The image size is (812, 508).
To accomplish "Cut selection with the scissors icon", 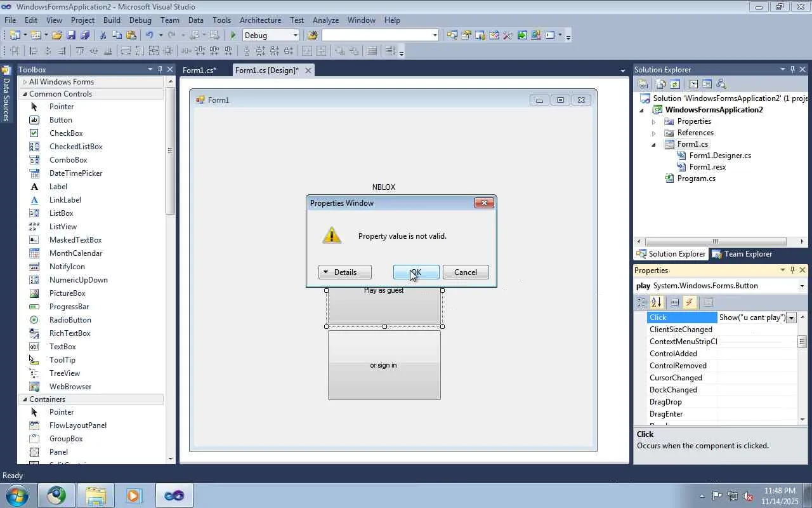I will [x=103, y=36].
